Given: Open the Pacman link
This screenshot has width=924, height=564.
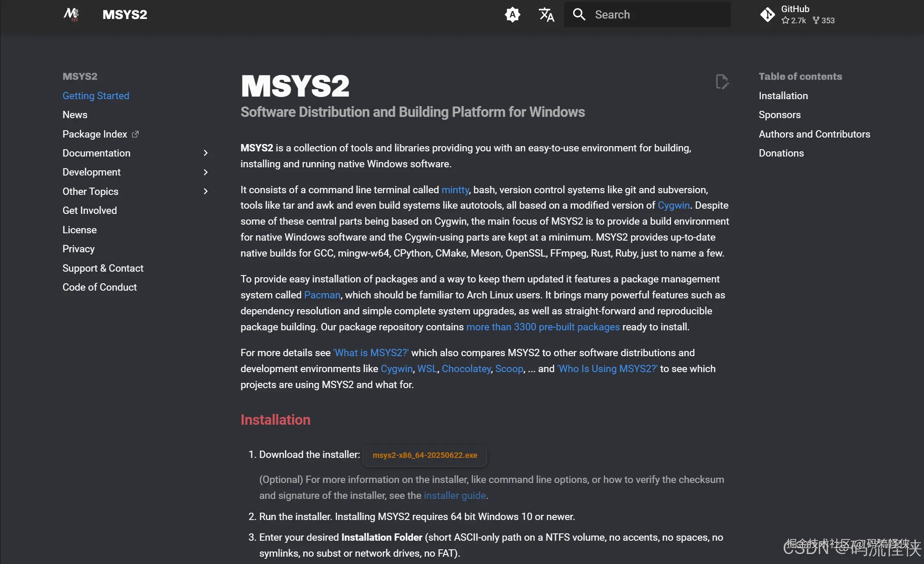Looking at the screenshot, I should coord(322,295).
